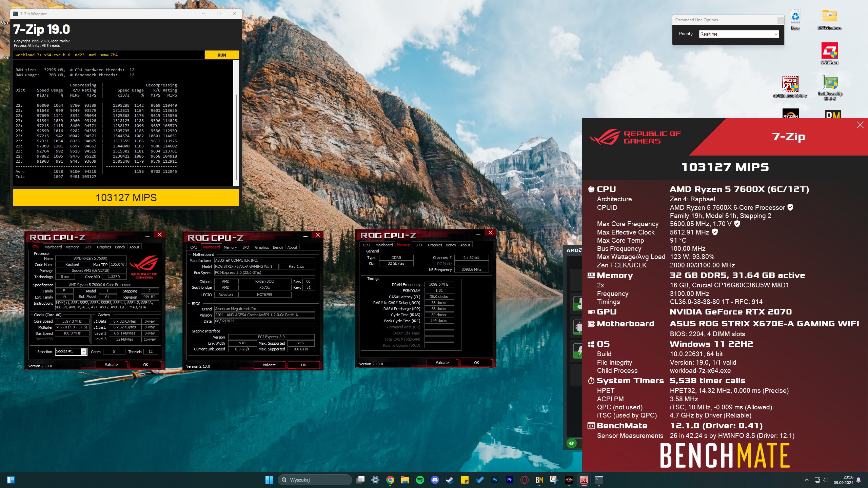
Task: Open Steam from the taskbar
Action: [450, 480]
